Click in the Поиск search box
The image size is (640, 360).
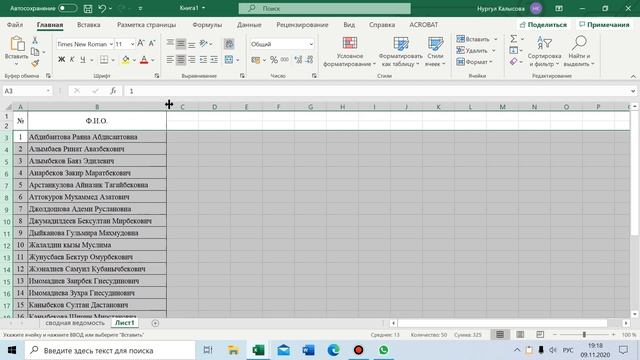point(324,8)
